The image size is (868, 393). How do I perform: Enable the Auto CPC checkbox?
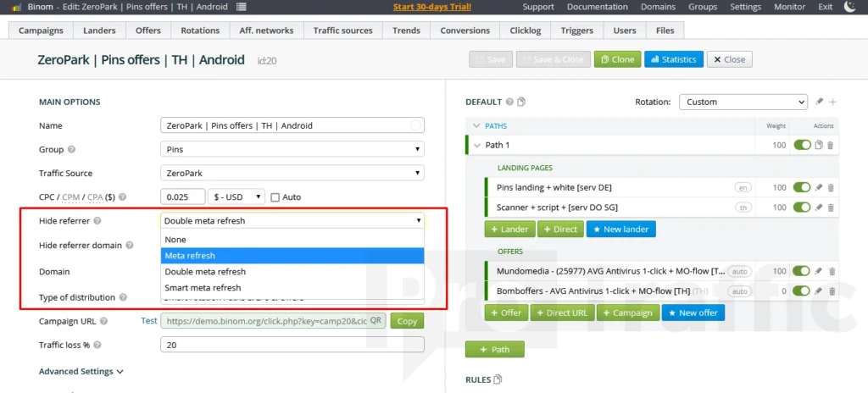[275, 197]
